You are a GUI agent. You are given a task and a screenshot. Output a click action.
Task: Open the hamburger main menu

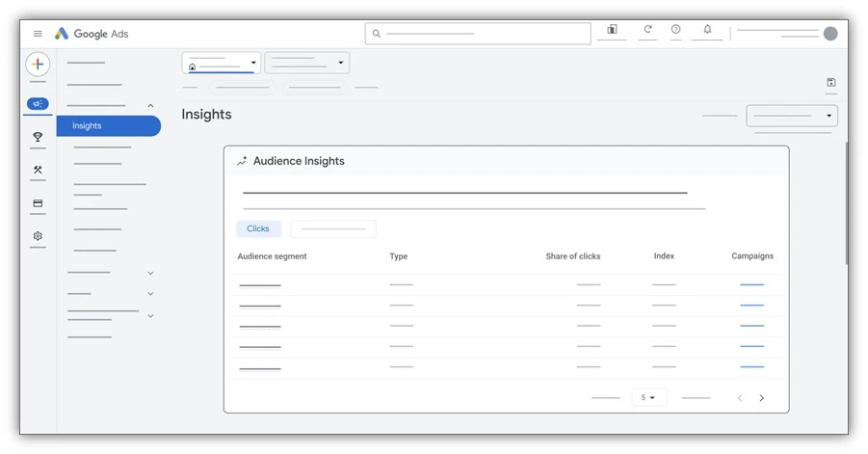[38, 34]
